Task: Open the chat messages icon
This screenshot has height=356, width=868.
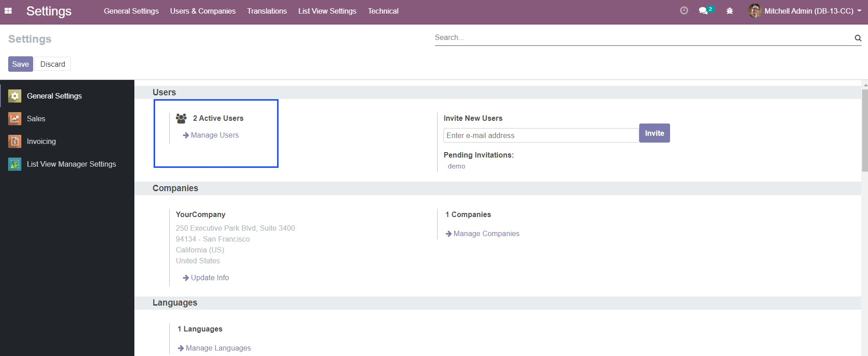Action: [703, 11]
